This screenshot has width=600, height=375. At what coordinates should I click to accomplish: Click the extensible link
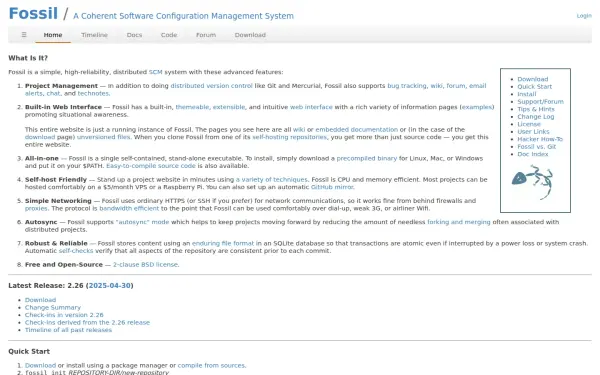click(229, 107)
